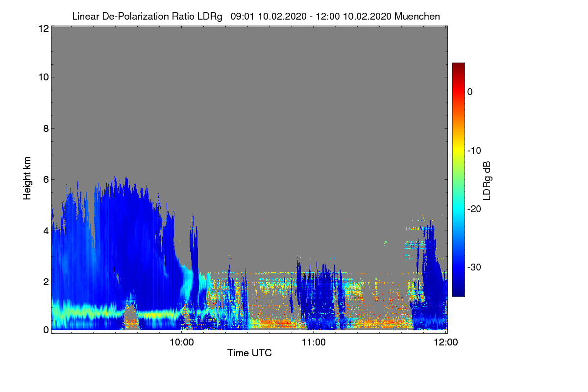Click the 'Muenchen' station name in title
Screen dimensions: 588x392
click(x=417, y=16)
